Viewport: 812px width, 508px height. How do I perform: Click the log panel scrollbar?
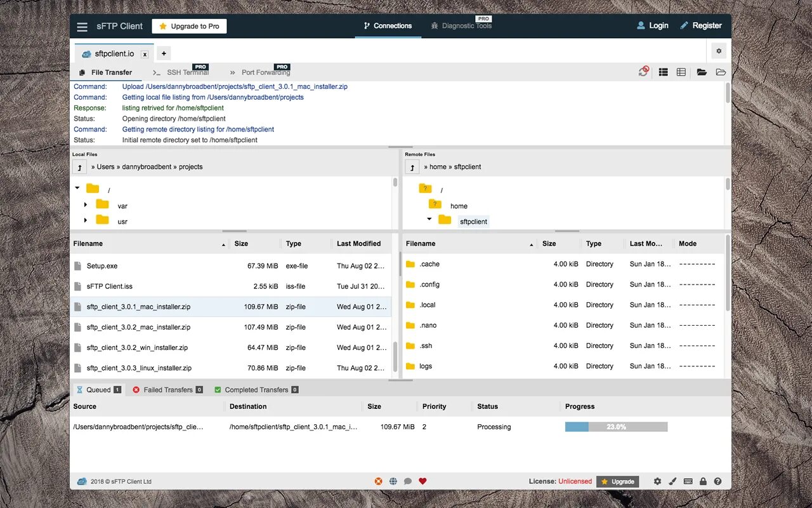click(x=728, y=93)
